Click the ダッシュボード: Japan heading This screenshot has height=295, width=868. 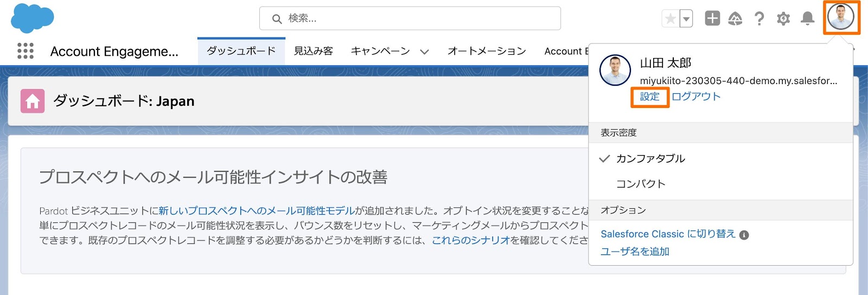[x=124, y=101]
